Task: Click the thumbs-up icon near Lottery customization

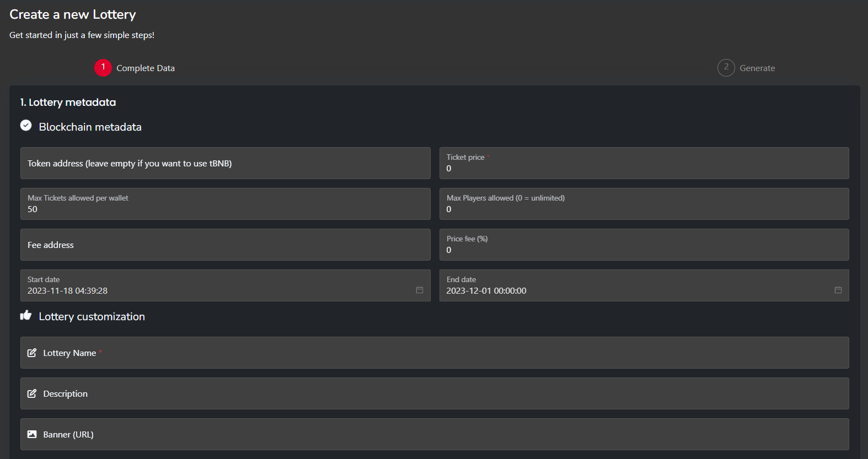Action: [x=26, y=315]
